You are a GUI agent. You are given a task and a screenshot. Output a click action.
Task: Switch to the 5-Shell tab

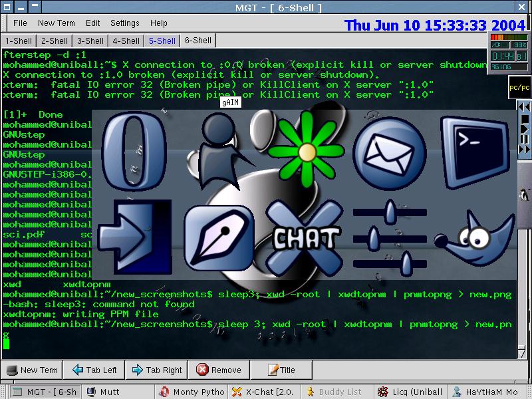(162, 41)
